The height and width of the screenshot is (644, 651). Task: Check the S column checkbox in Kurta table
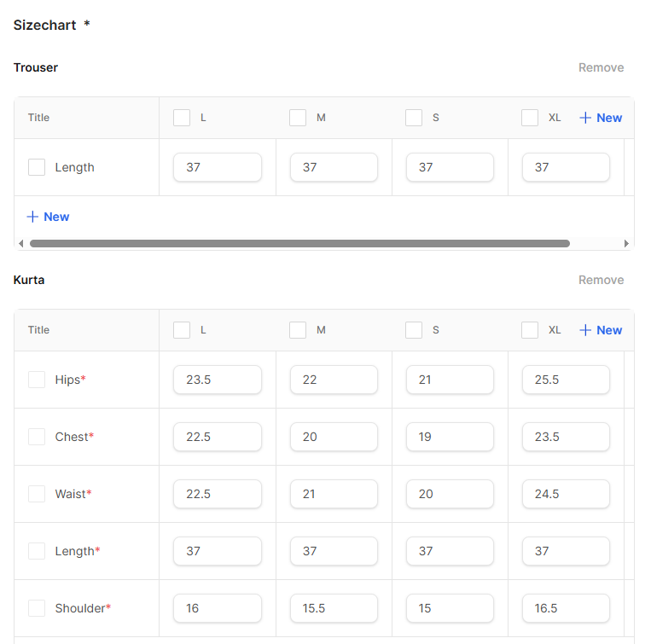[x=414, y=330]
